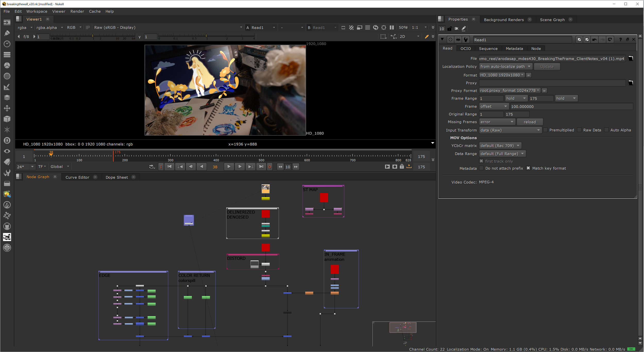This screenshot has height=352, width=644.
Task: Open the Missing Frames error dropdown
Action: [x=497, y=122]
